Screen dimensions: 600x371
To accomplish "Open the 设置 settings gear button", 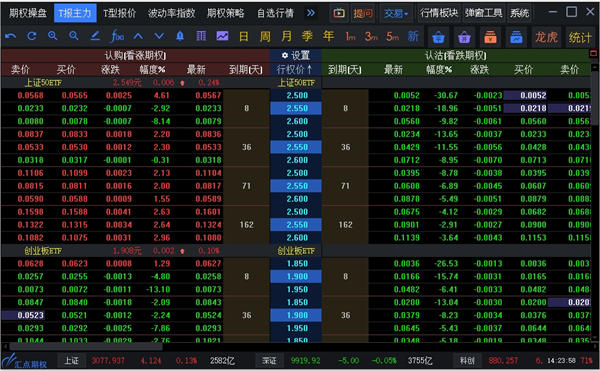I will click(295, 56).
